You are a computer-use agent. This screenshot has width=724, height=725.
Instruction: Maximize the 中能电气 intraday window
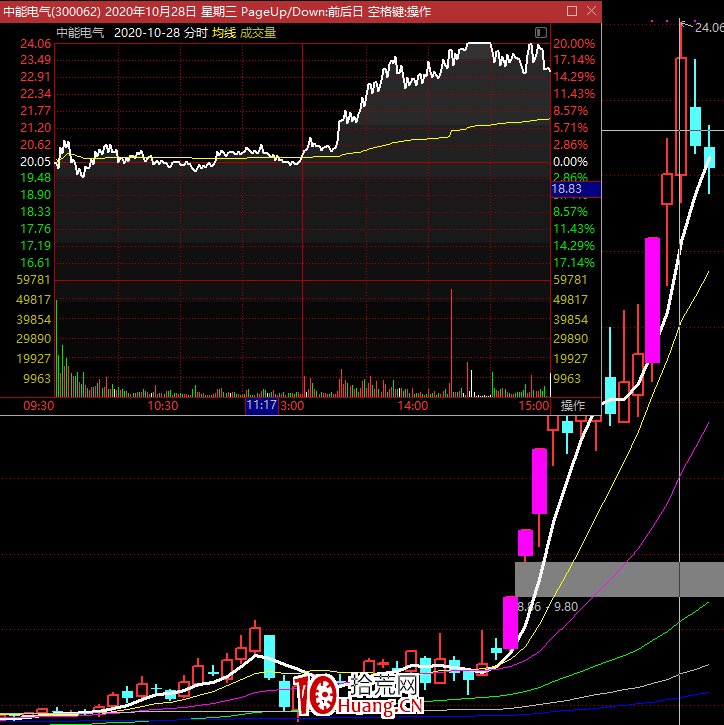tap(572, 11)
